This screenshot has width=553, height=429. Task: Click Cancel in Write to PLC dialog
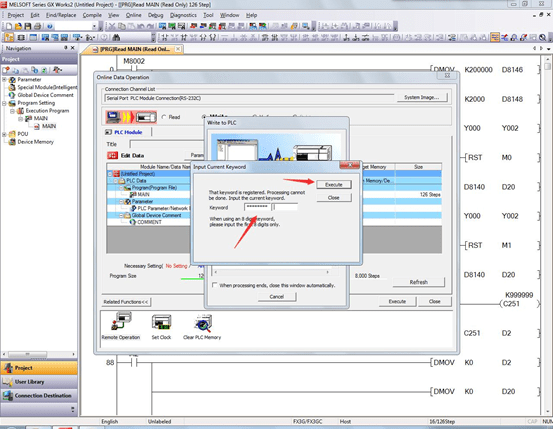[277, 297]
